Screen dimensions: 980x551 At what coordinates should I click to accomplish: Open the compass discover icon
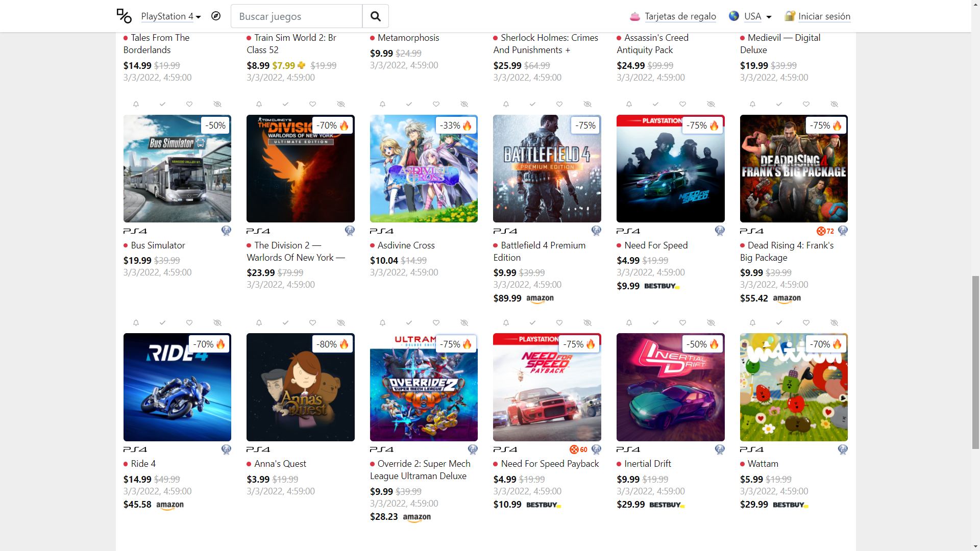216,16
